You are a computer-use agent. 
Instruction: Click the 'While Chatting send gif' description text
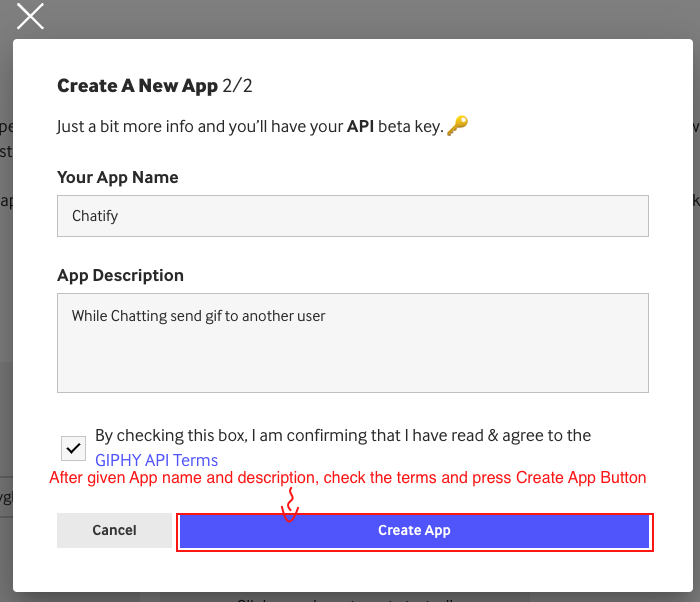pos(198,316)
